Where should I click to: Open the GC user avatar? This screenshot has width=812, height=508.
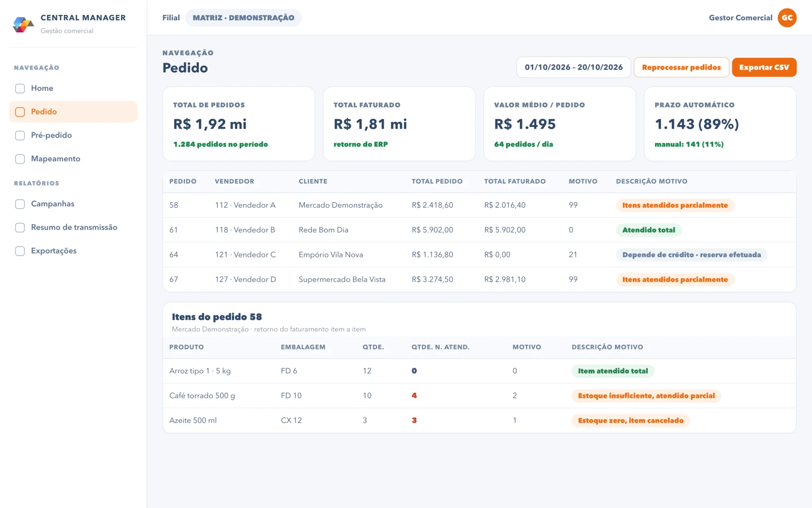787,18
